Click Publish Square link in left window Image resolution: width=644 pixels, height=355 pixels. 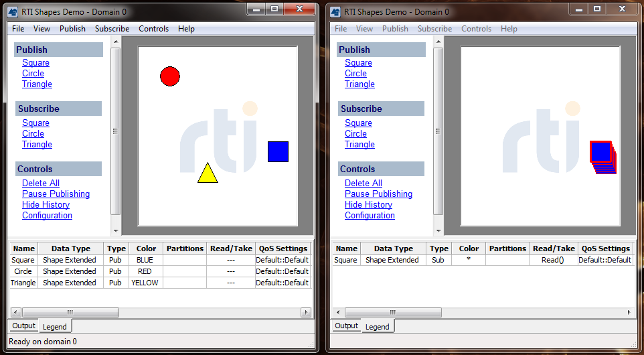point(35,62)
